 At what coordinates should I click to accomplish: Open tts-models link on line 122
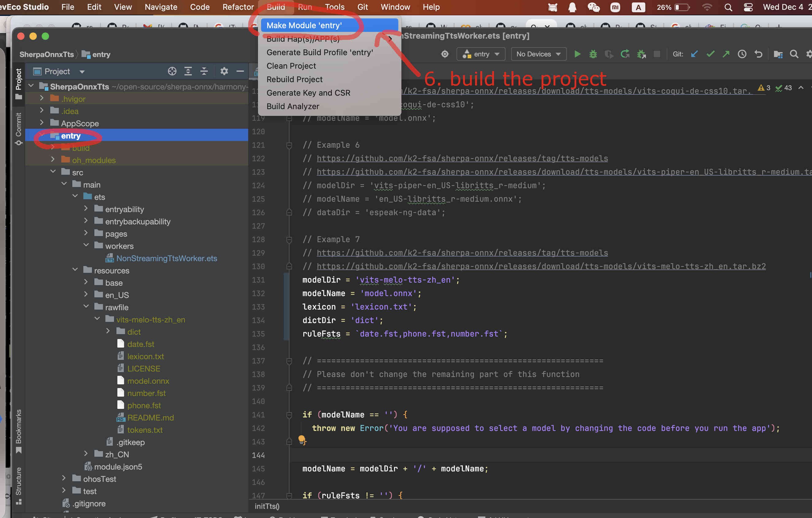[x=462, y=158]
